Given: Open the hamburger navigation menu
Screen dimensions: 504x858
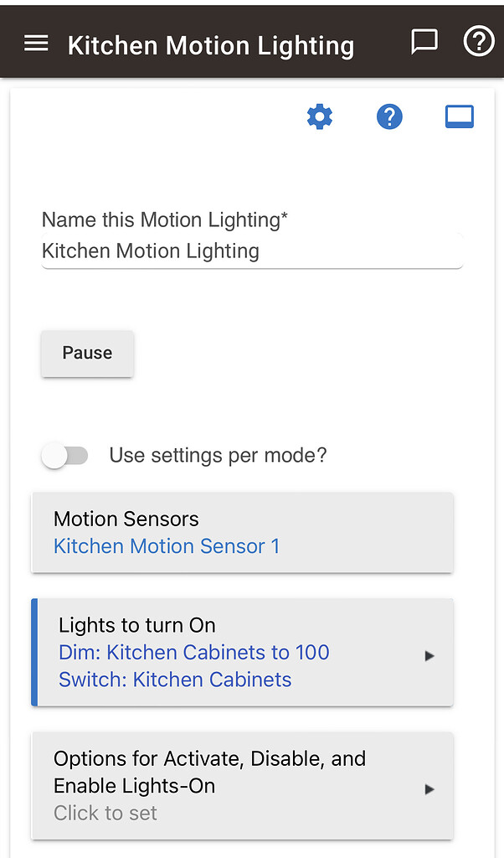Looking at the screenshot, I should pyautogui.click(x=35, y=43).
